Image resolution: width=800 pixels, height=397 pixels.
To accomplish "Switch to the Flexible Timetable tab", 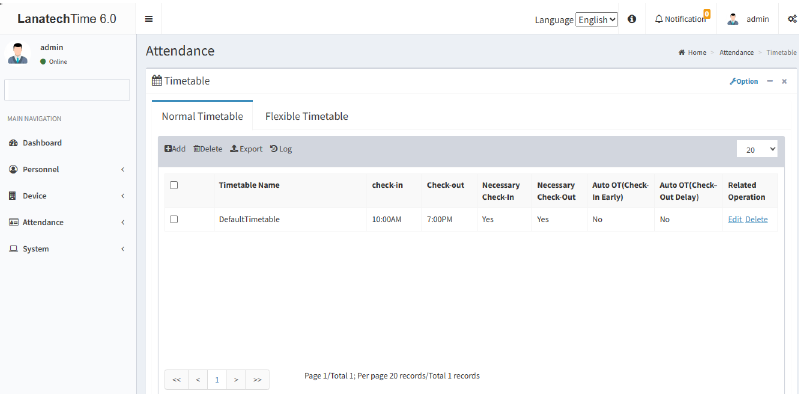I will click(x=307, y=116).
